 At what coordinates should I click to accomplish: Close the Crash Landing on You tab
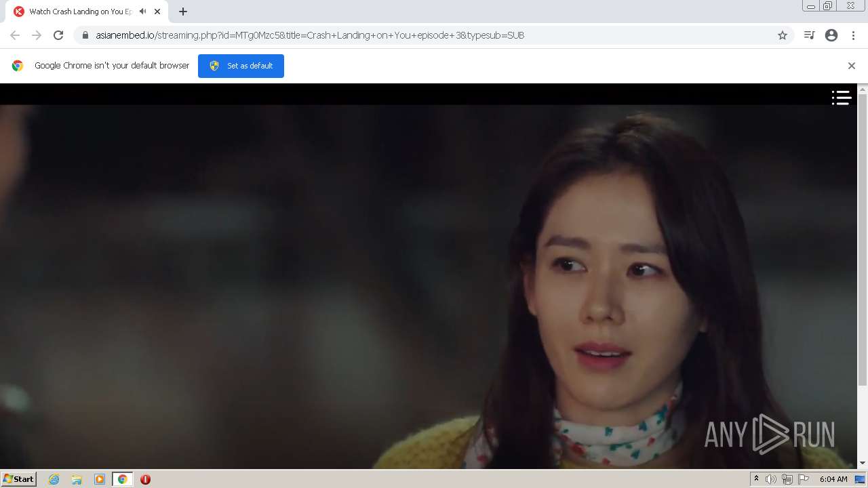157,12
